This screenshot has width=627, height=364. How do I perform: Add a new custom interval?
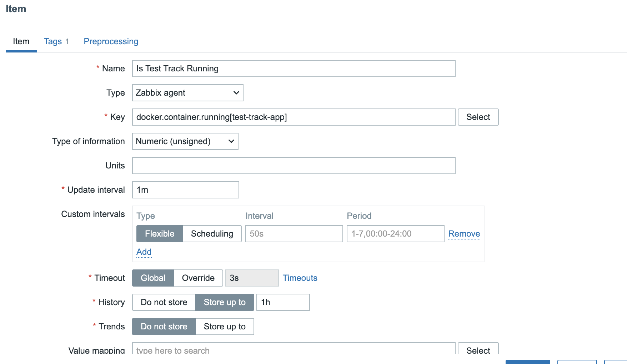(144, 252)
